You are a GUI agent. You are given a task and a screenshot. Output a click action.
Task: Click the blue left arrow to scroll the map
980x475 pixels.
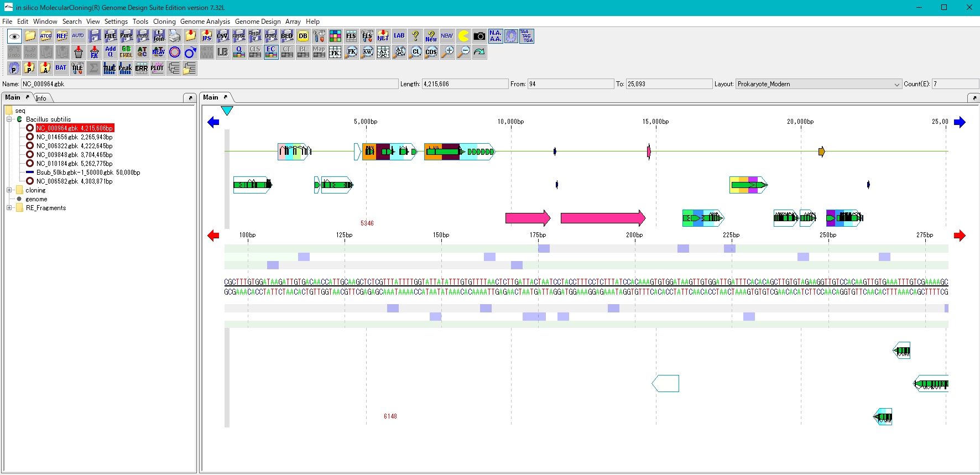[213, 122]
